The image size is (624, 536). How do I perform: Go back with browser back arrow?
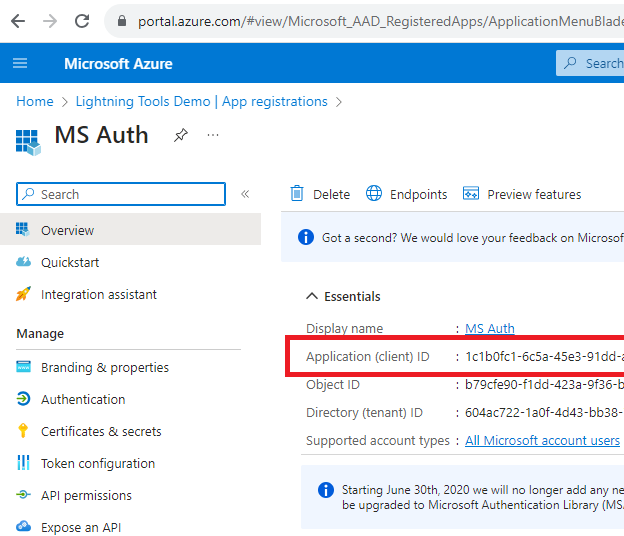18,21
